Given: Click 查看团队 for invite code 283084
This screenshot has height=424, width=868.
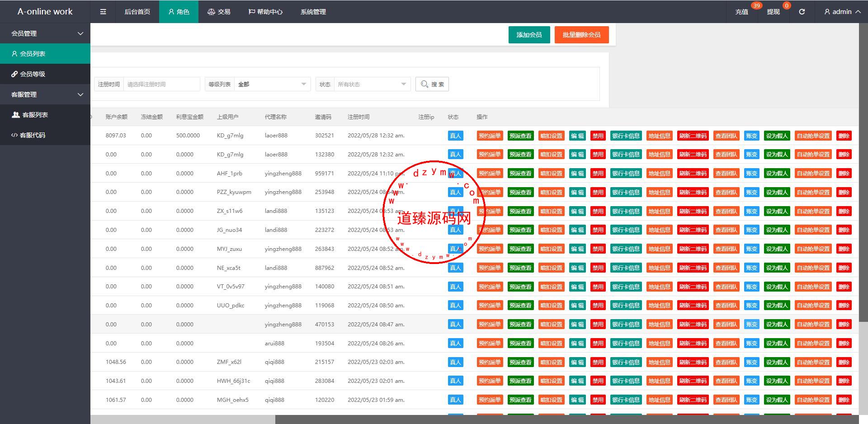Looking at the screenshot, I should pyautogui.click(x=726, y=381).
